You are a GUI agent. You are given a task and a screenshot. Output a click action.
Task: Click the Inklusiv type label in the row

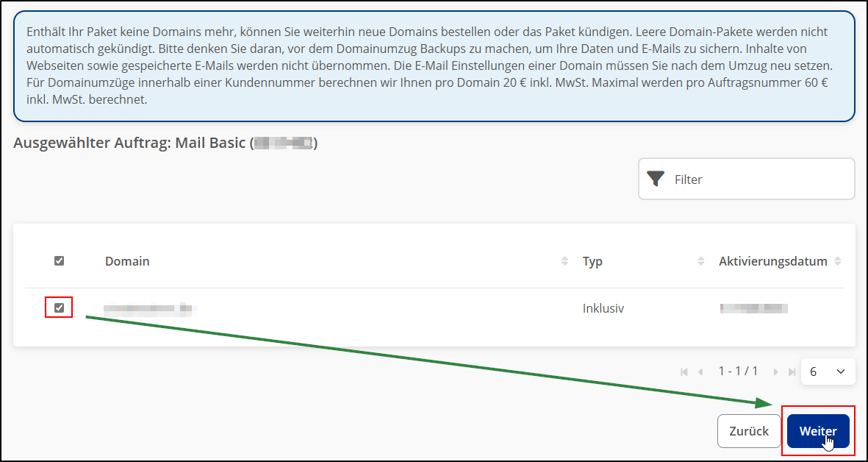pos(603,308)
